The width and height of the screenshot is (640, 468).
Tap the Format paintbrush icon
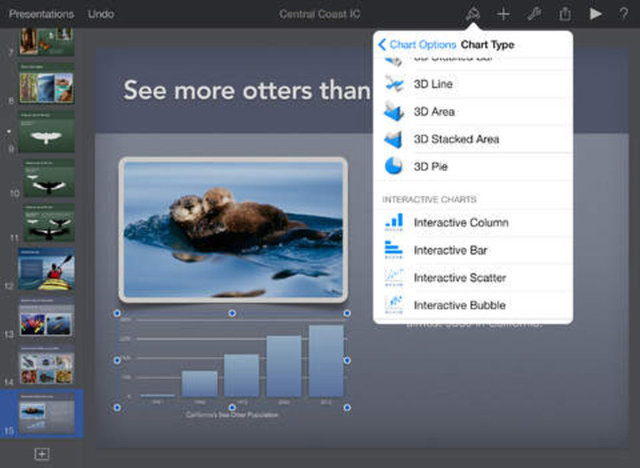click(x=471, y=14)
